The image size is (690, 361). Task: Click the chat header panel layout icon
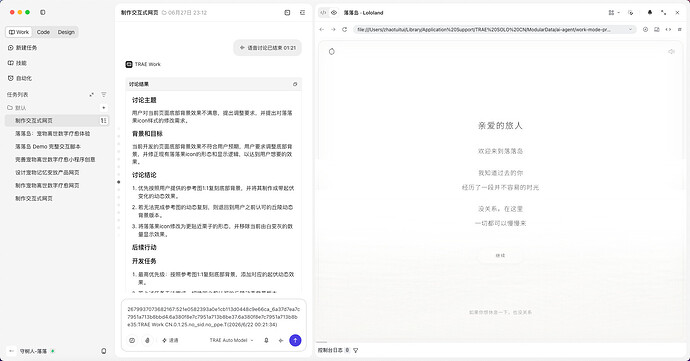[x=287, y=13]
